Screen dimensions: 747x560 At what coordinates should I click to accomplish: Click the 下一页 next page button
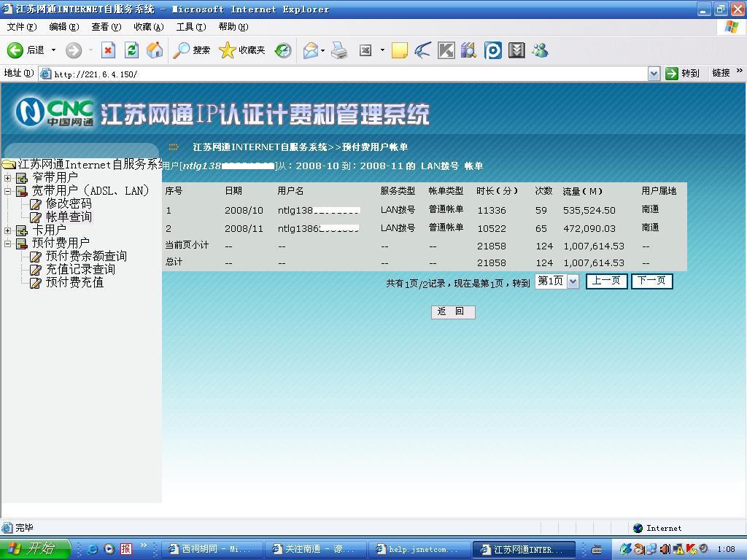coord(651,281)
